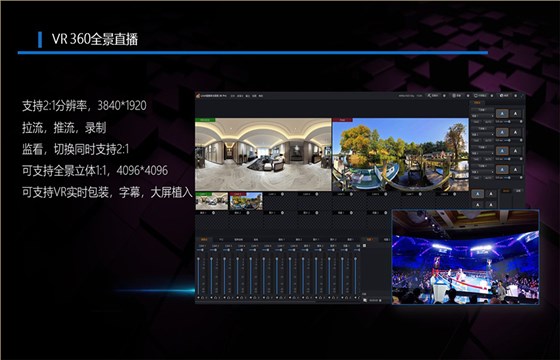
Task: Click the highlighted A button below the overlay rows
Action: pos(478,194)
